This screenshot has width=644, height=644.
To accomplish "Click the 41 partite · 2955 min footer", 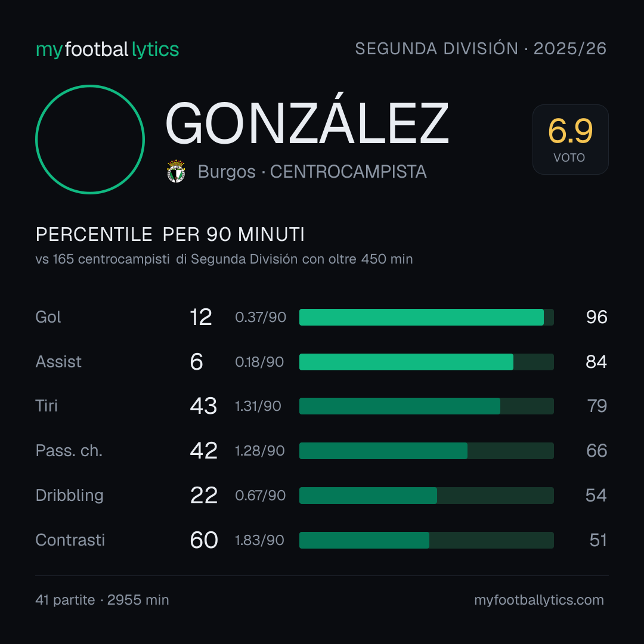I will pos(103,600).
